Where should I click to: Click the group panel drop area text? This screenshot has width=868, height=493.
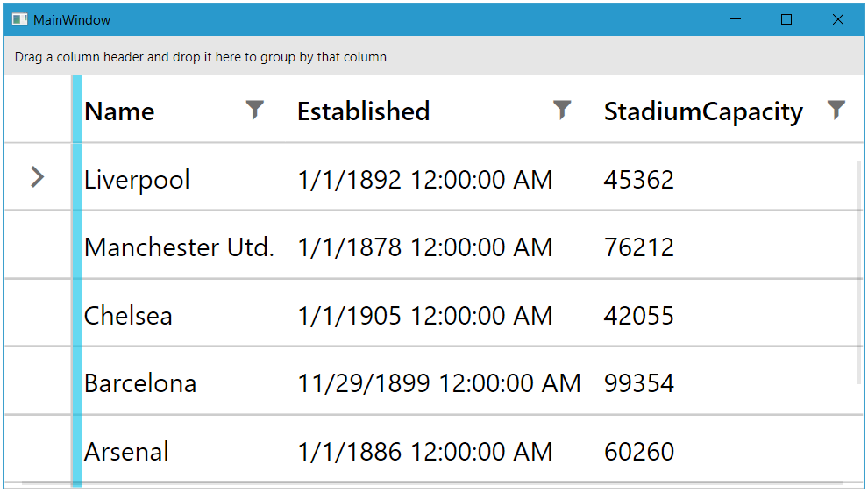pyautogui.click(x=201, y=57)
